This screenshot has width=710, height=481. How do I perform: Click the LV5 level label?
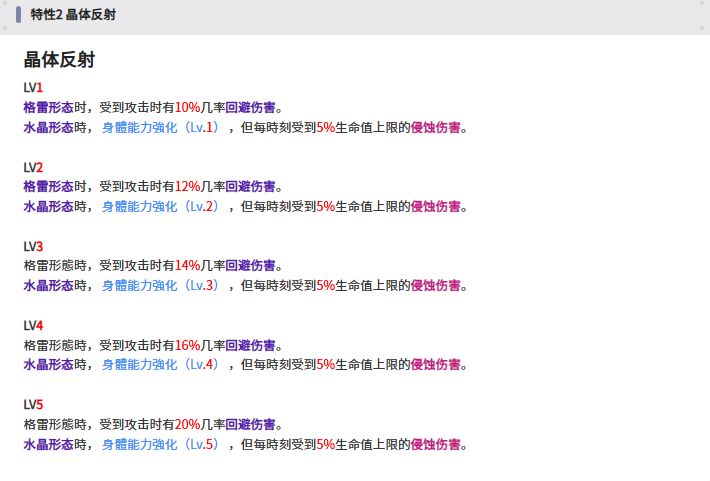point(33,404)
